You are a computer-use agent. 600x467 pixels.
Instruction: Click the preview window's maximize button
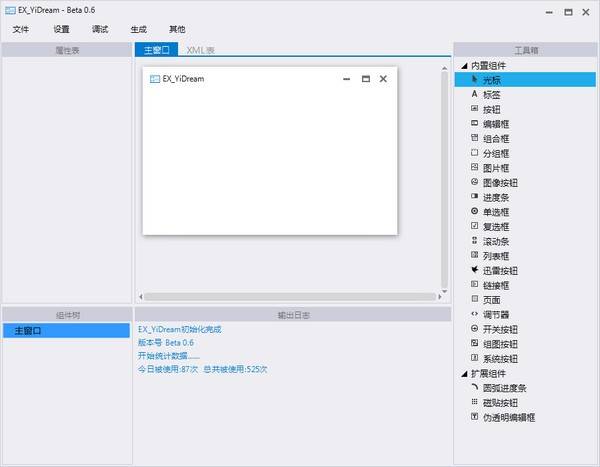[366, 79]
